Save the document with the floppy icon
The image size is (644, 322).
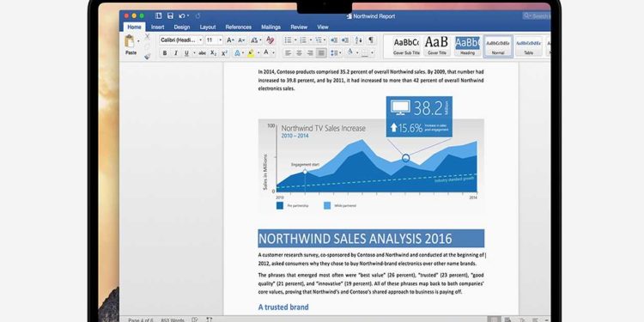point(170,15)
